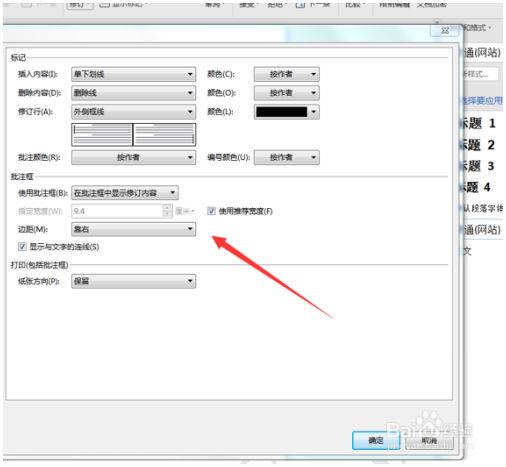Toggle the 显示与文字的连线 checkbox
Screen dimensions: 506x467
(22, 247)
